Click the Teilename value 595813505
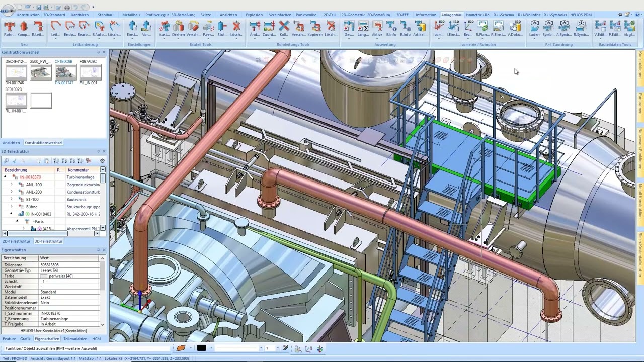This screenshot has height=362, width=644. [50, 265]
